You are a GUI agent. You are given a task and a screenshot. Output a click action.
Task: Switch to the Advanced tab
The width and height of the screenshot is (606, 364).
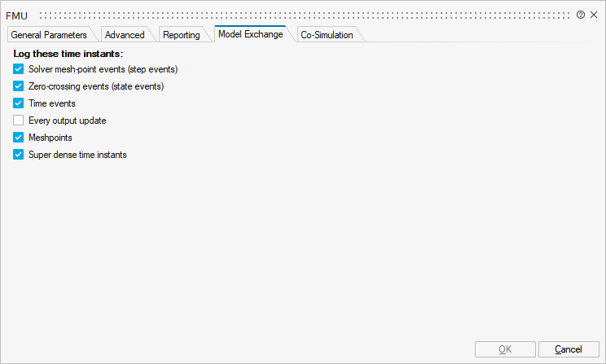point(125,35)
